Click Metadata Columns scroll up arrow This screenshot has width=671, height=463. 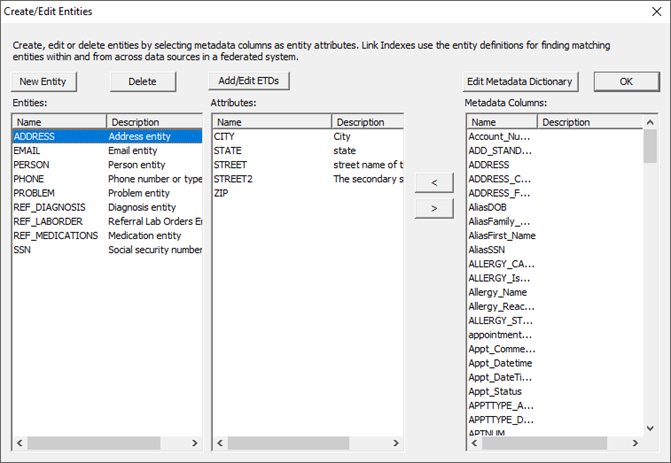[x=650, y=122]
